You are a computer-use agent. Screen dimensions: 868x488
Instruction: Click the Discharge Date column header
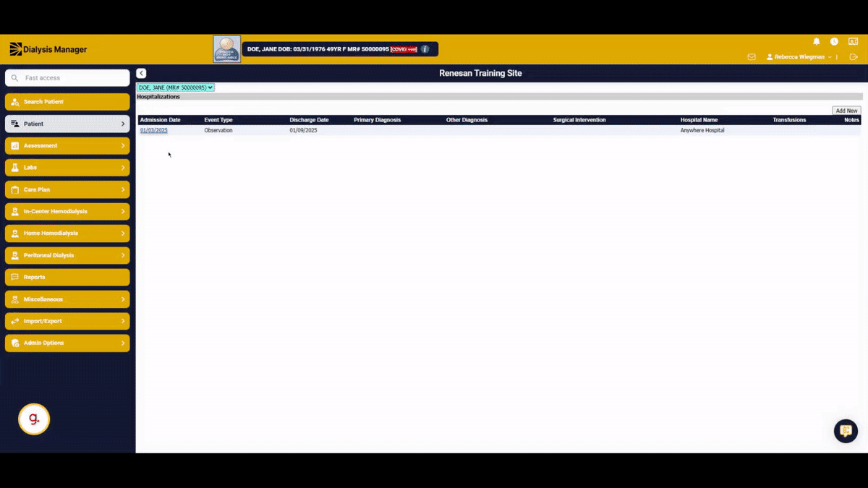309,120
